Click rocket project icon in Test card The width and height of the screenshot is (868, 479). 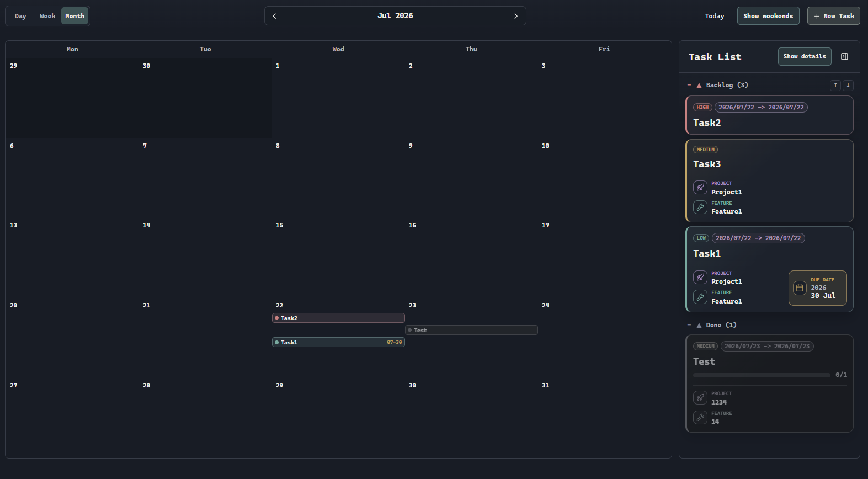pyautogui.click(x=700, y=397)
